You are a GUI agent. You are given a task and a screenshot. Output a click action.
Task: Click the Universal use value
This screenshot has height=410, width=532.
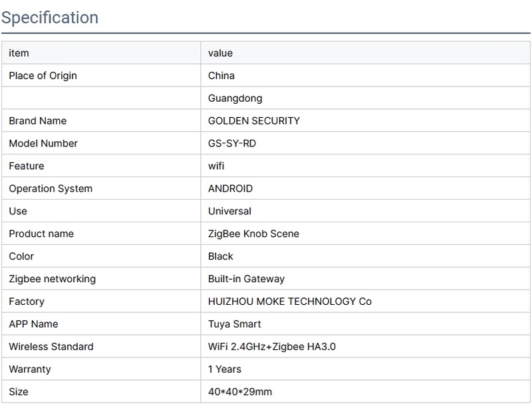(229, 212)
